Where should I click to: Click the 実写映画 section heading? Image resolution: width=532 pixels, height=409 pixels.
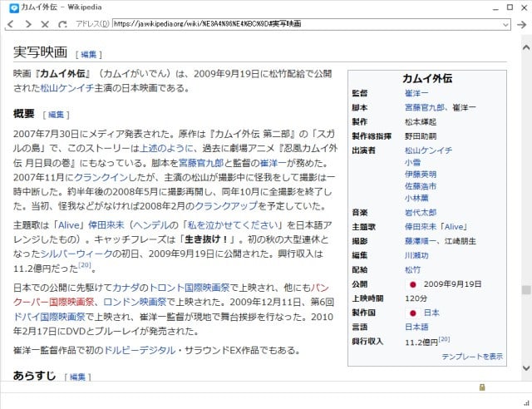[41, 52]
